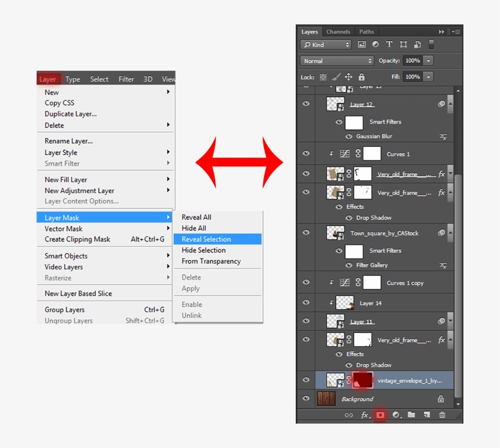
Task: Click mask link icon on Curves 1 copy
Action: 358,282
